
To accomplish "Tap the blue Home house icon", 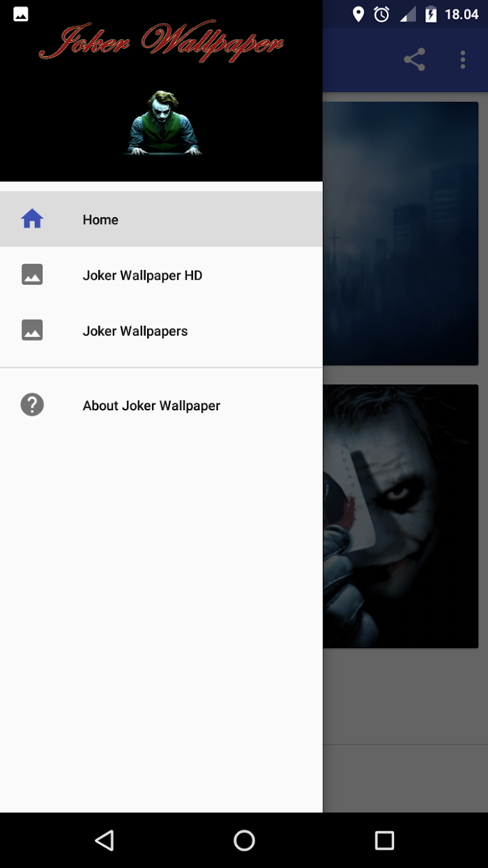I will point(32,219).
